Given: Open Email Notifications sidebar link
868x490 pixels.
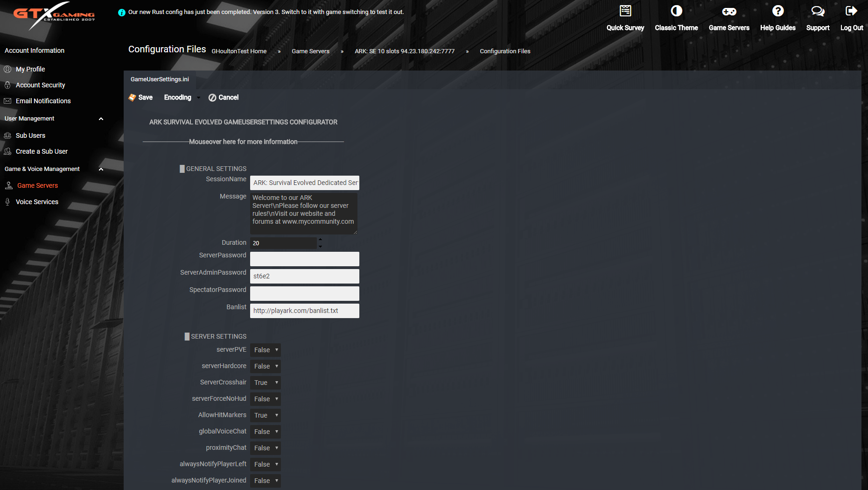Looking at the screenshot, I should 43,101.
